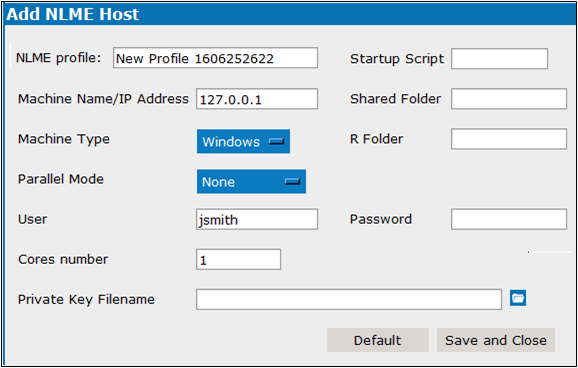The image size is (578, 368).
Task: Expand the Machine Type Windows dropdown
Action: tap(243, 141)
